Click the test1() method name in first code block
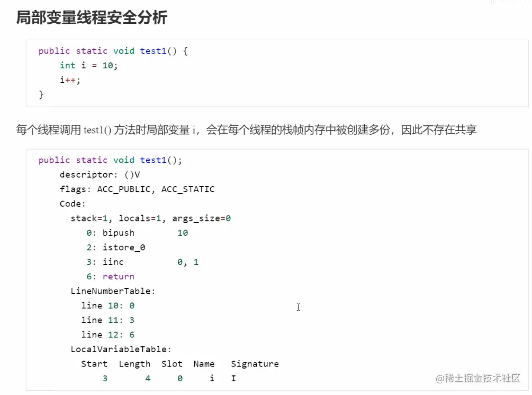This screenshot has height=395, width=532. coord(154,51)
